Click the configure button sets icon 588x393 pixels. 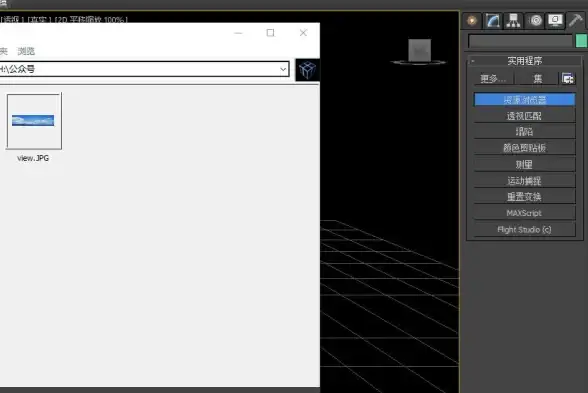click(568, 79)
